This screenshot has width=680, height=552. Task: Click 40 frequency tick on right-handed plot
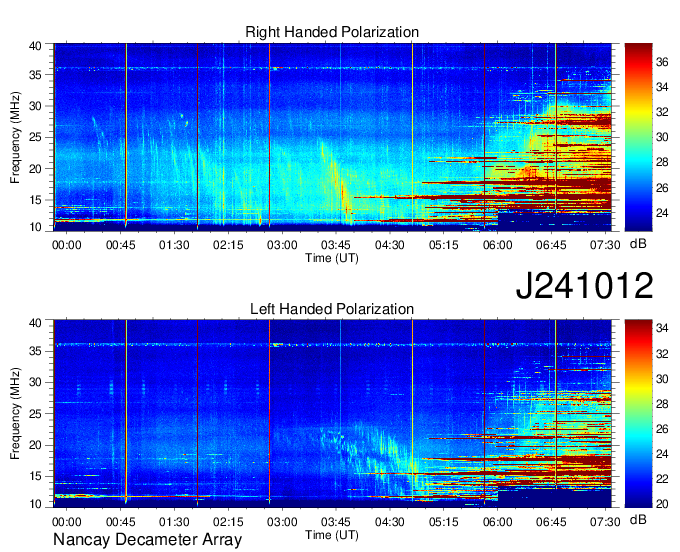click(x=35, y=46)
